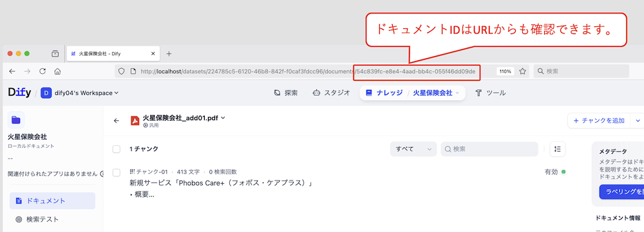
Task: Switch to the 探索 tab
Action: [286, 93]
